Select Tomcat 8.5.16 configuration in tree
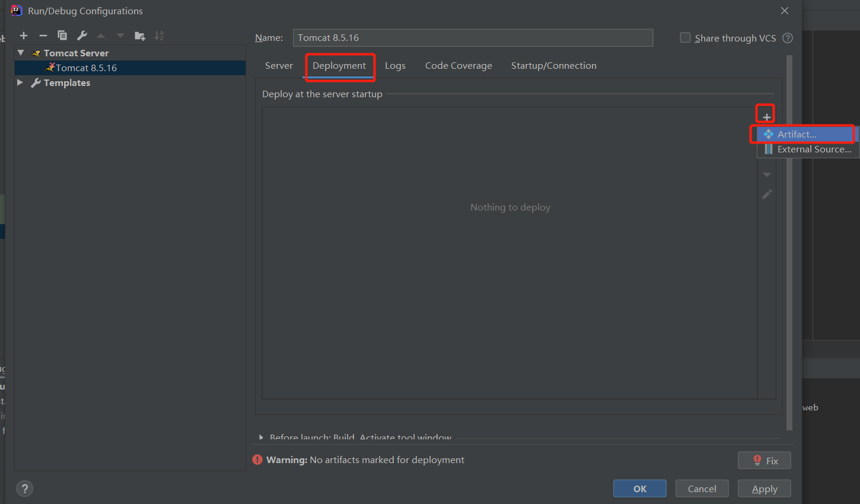This screenshot has width=860, height=504. [130, 68]
